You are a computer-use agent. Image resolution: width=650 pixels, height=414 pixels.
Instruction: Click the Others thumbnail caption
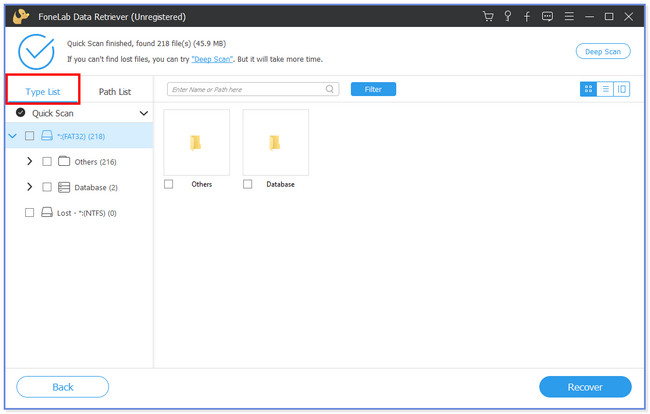coord(201,184)
